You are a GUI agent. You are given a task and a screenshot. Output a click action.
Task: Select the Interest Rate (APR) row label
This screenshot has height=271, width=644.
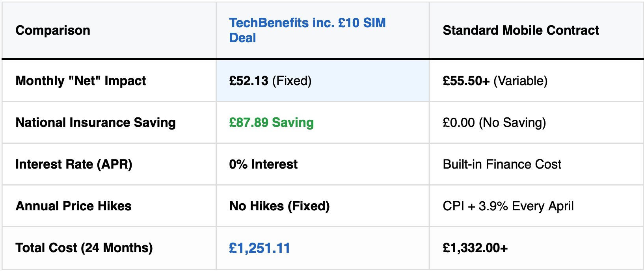coord(74,164)
